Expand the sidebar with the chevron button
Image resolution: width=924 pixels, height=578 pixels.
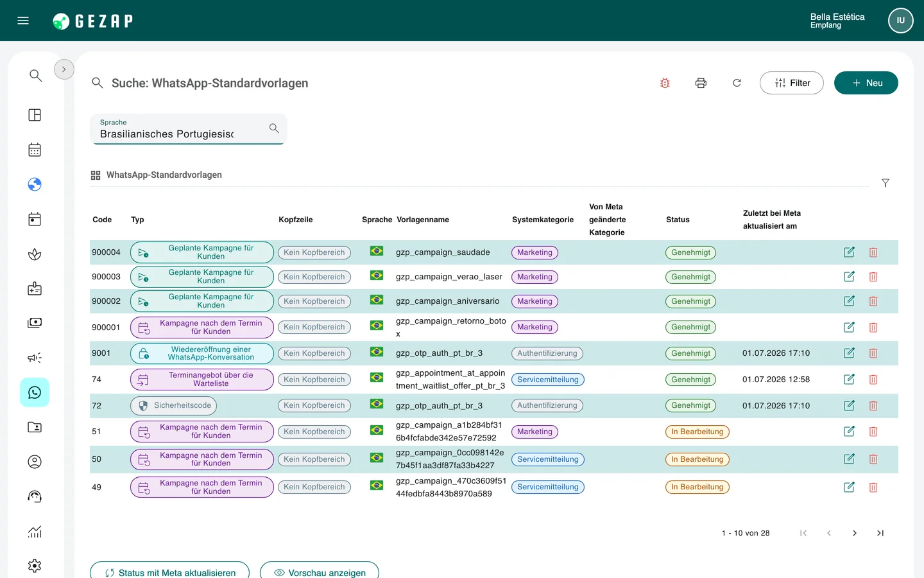point(64,69)
